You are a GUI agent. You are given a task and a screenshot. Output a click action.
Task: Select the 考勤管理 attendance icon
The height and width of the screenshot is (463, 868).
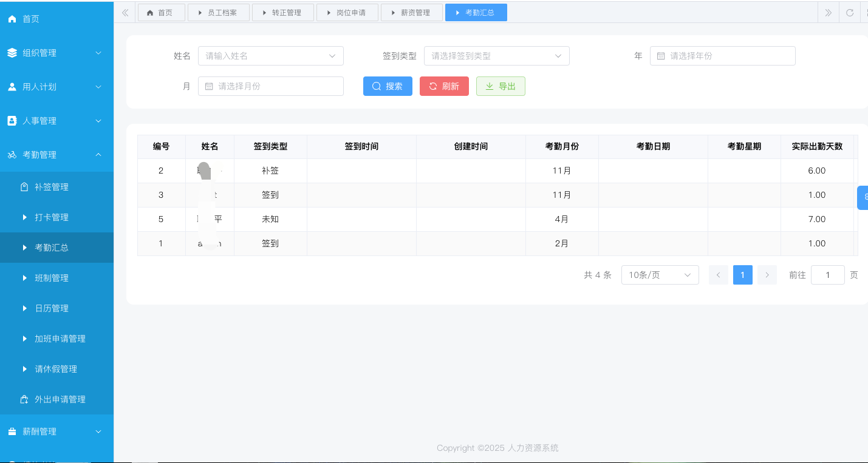click(12, 154)
